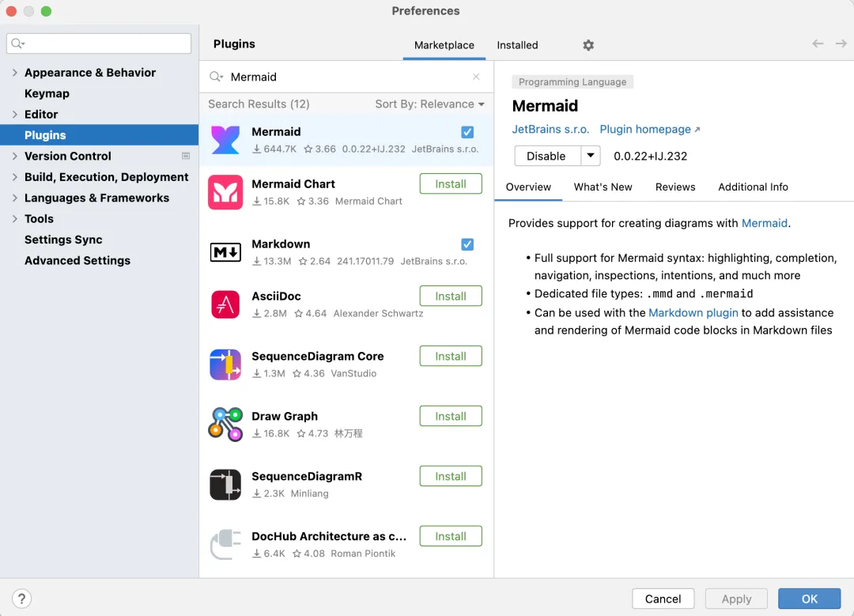This screenshot has width=854, height=616.
Task: Confirm preferences with OK
Action: [810, 599]
